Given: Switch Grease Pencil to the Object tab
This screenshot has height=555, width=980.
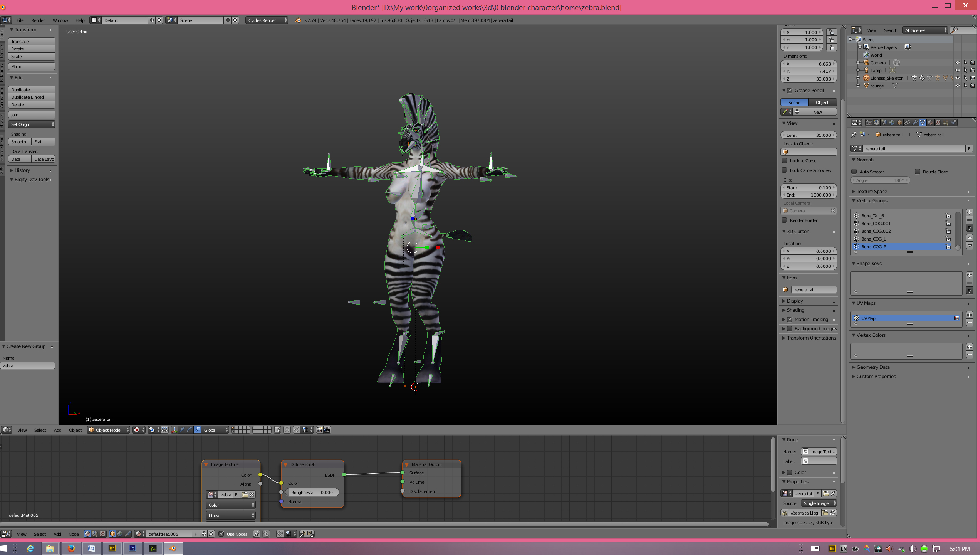Looking at the screenshot, I should point(822,102).
